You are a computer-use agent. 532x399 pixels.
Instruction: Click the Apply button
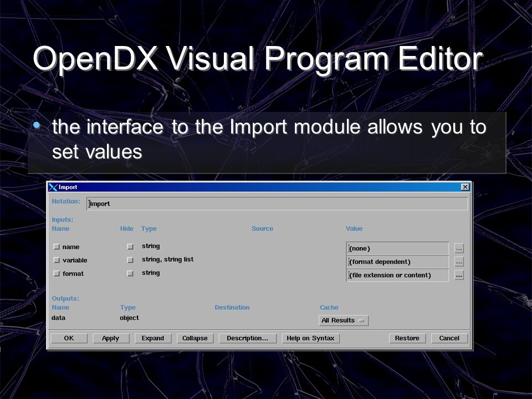pyautogui.click(x=111, y=338)
